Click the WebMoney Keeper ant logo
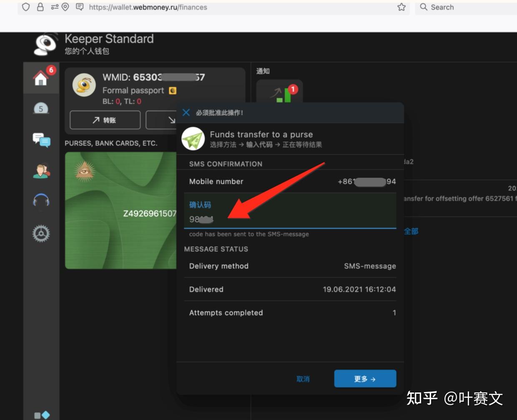Image resolution: width=517 pixels, height=420 pixels. (45, 44)
